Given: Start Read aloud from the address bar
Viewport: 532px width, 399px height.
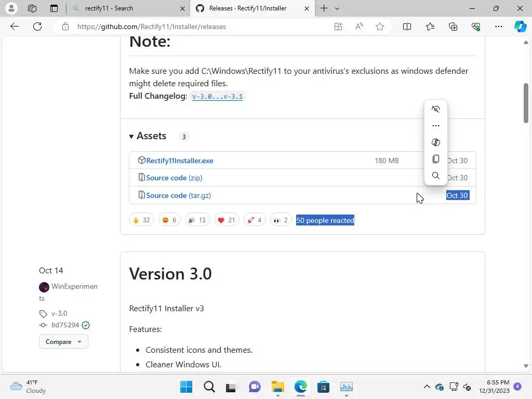Looking at the screenshot, I should pyautogui.click(x=359, y=26).
